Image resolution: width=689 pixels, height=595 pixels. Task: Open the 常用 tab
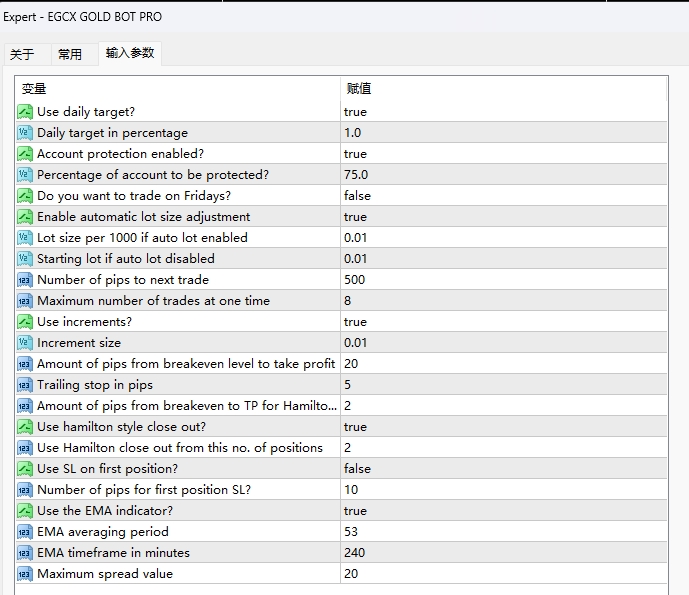pyautogui.click(x=70, y=54)
